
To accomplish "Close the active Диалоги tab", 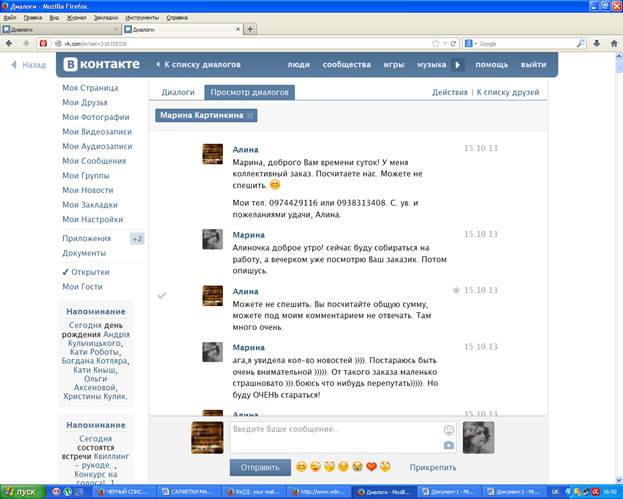I will (x=238, y=29).
